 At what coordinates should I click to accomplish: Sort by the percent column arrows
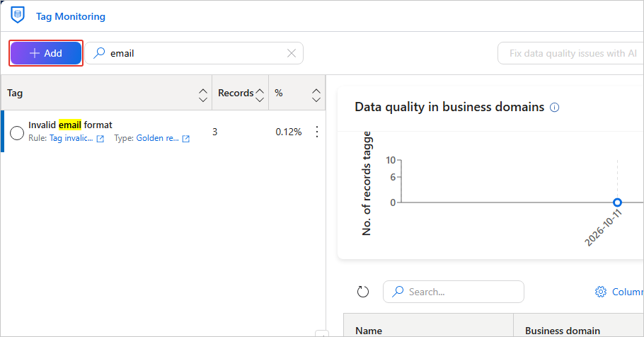coord(316,96)
